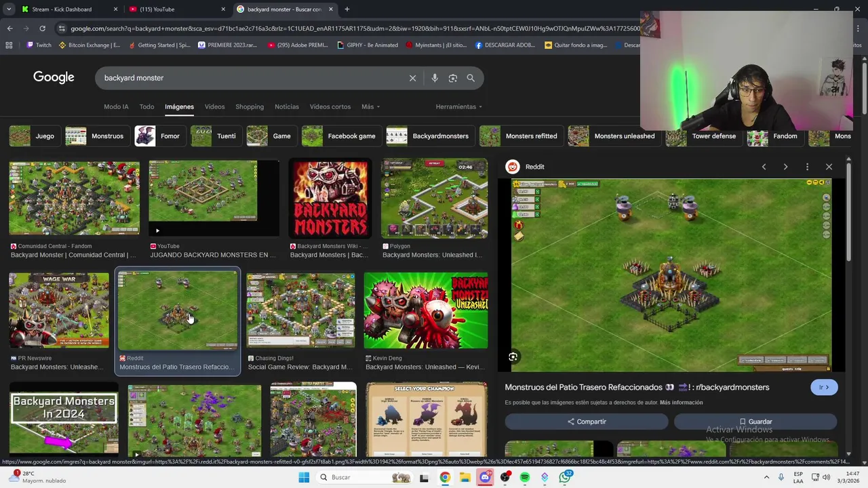The image size is (868, 488).
Task: Open the Bitcoin Exchange bookmark
Action: (90, 45)
